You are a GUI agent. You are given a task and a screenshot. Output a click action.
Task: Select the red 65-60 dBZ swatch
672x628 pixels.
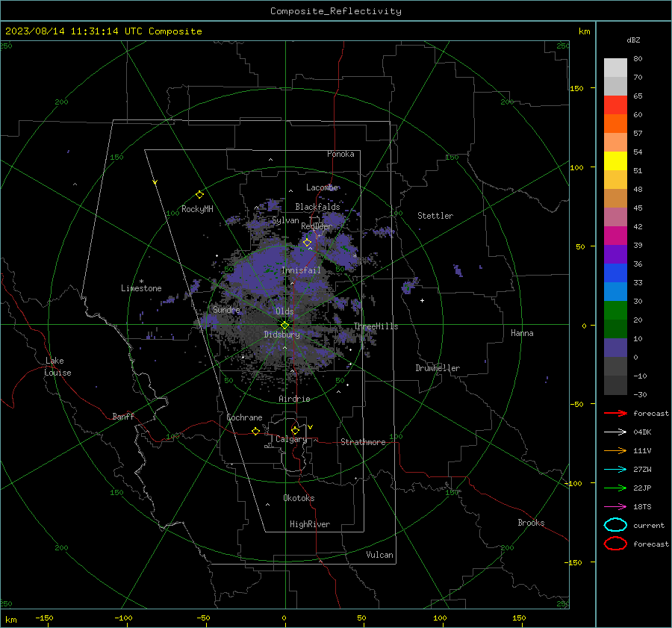(x=615, y=105)
